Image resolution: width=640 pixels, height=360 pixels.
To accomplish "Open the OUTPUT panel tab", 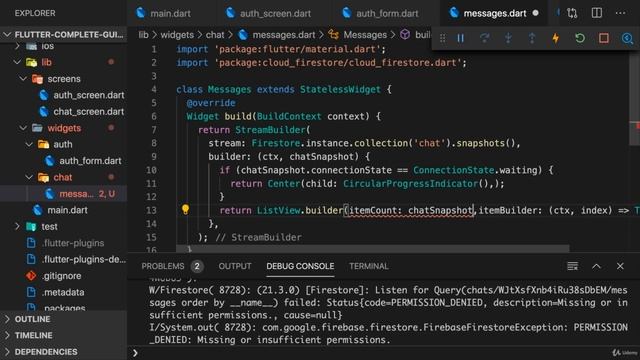I will pos(235,266).
